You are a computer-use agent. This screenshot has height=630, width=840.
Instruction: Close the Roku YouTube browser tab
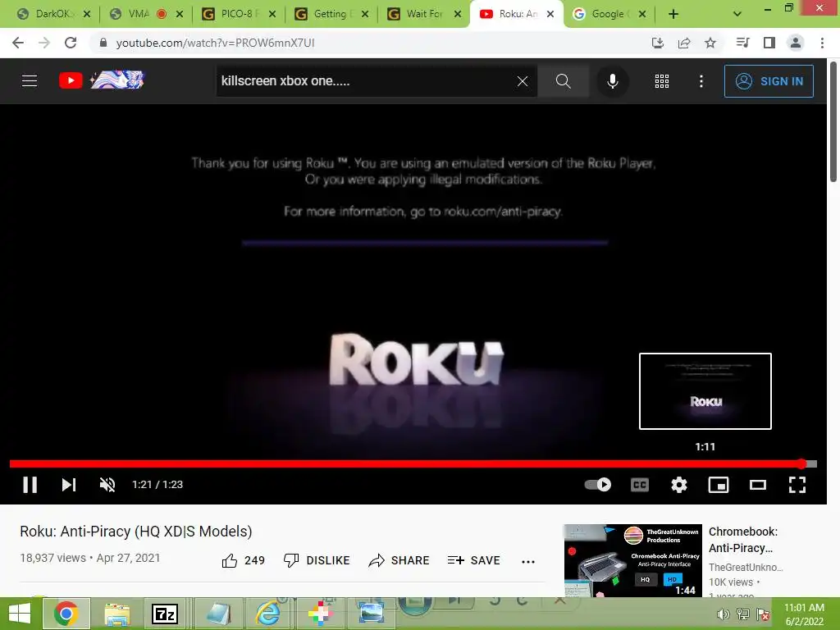click(x=550, y=14)
